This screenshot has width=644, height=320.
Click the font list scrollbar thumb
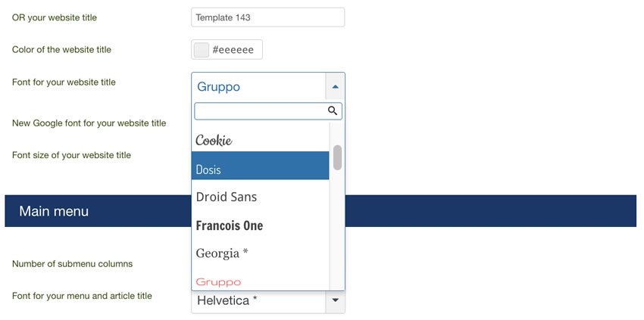click(337, 157)
